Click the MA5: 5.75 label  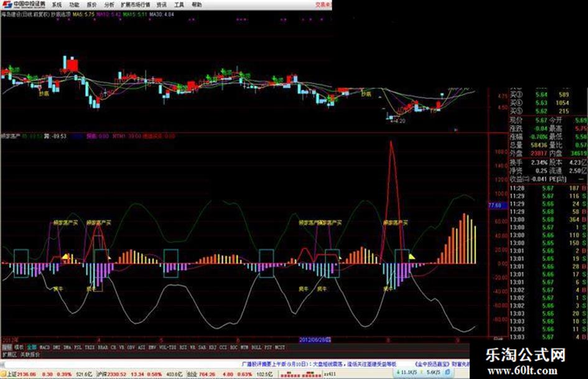coord(83,14)
